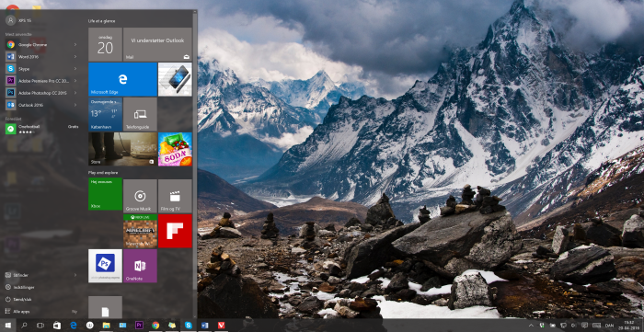This screenshot has height=332, width=644.
Task: Expand Google Chrome jump list arrow
Action: [x=75, y=44]
